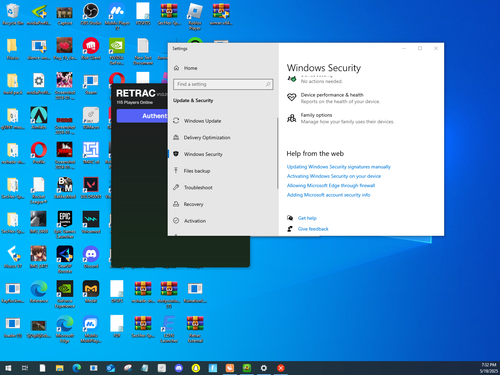This screenshot has height=375, width=500.
Task: Open link Updating Windows Security signatures manually
Action: pyautogui.click(x=339, y=167)
